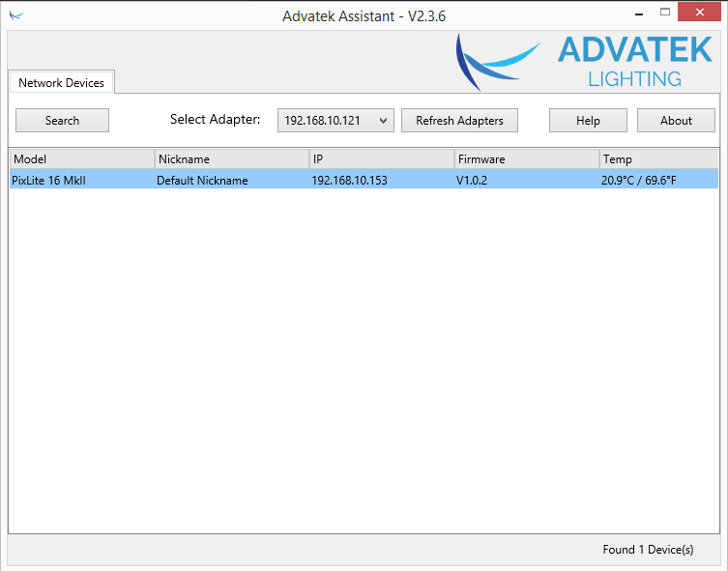Screen dimensions: 728x571
Task: Click the Search button
Action: coord(62,121)
